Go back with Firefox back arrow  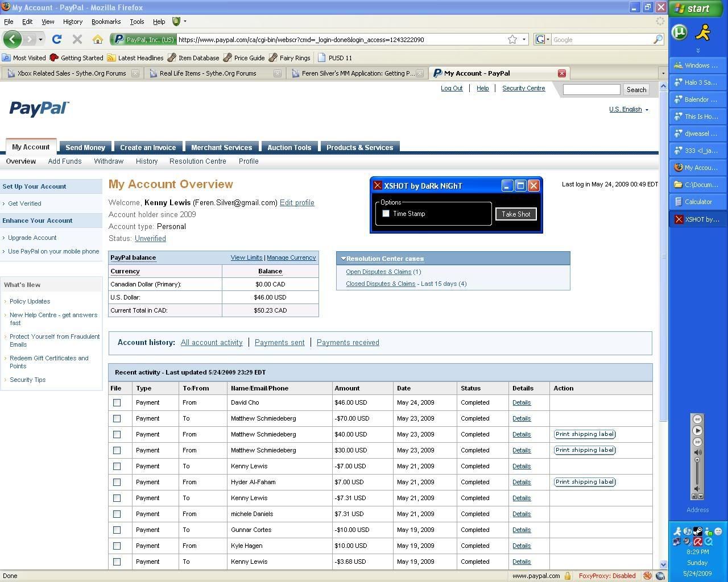[x=12, y=39]
